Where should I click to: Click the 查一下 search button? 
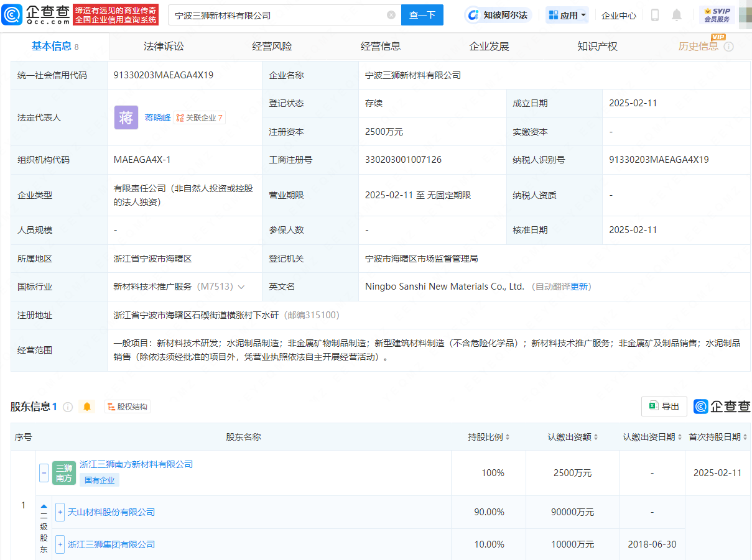pyautogui.click(x=422, y=15)
